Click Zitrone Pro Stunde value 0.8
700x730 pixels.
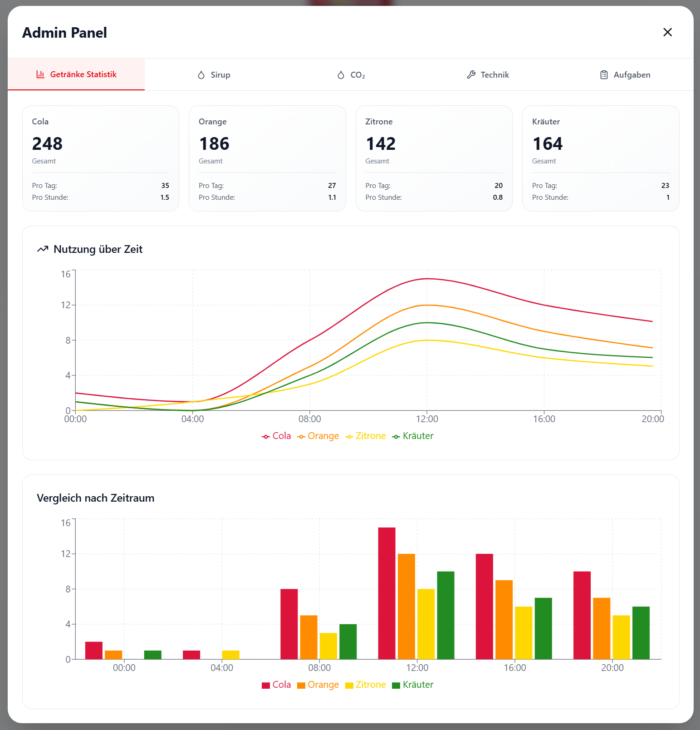pyautogui.click(x=498, y=197)
